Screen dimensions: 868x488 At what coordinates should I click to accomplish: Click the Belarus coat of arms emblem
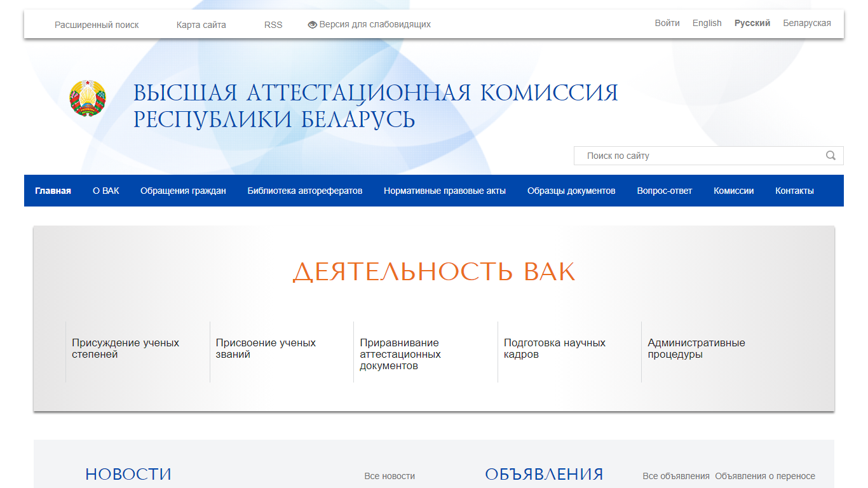coord(88,98)
